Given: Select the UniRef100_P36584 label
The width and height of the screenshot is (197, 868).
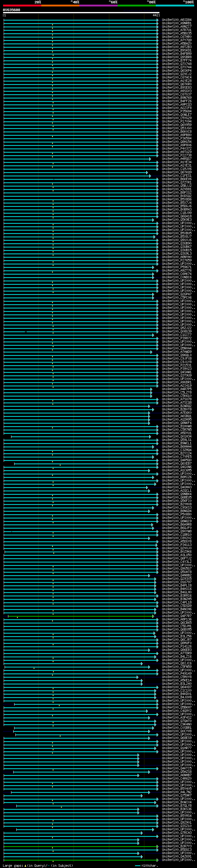Looking at the screenshot, I should [x=176, y=139].
